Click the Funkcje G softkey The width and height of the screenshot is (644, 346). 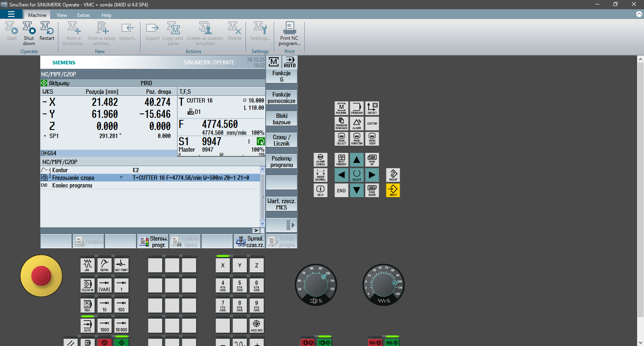pyautogui.click(x=282, y=76)
